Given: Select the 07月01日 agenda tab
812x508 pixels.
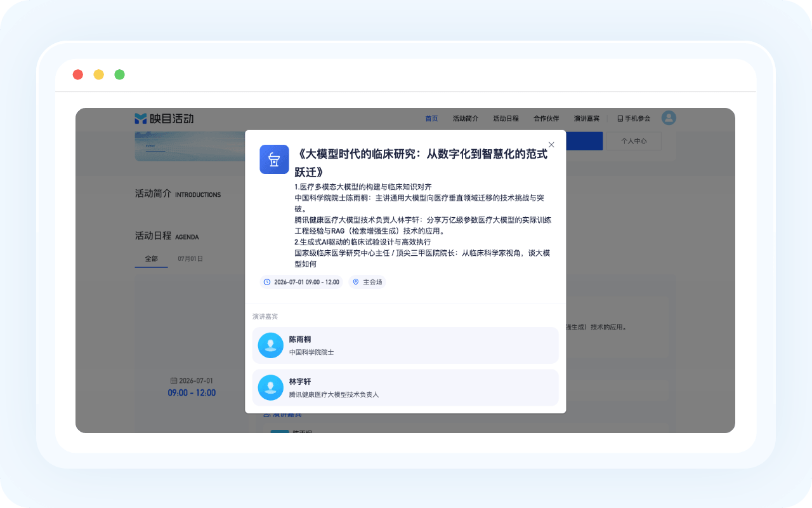Looking at the screenshot, I should point(190,259).
